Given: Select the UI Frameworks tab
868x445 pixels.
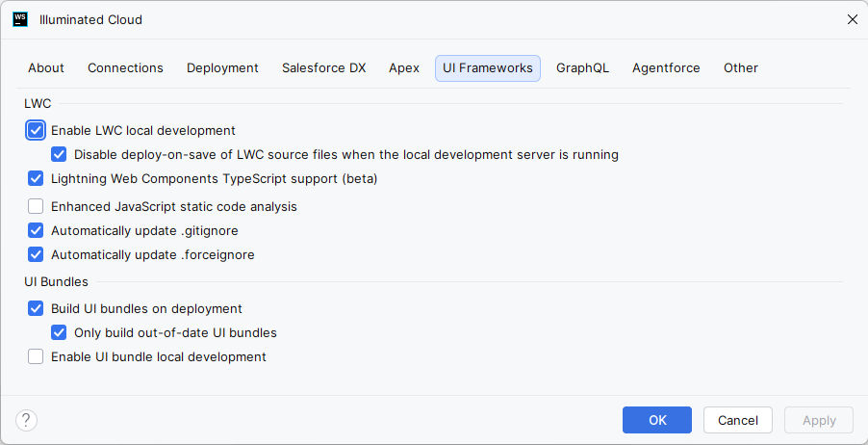Looking at the screenshot, I should 488,68.
